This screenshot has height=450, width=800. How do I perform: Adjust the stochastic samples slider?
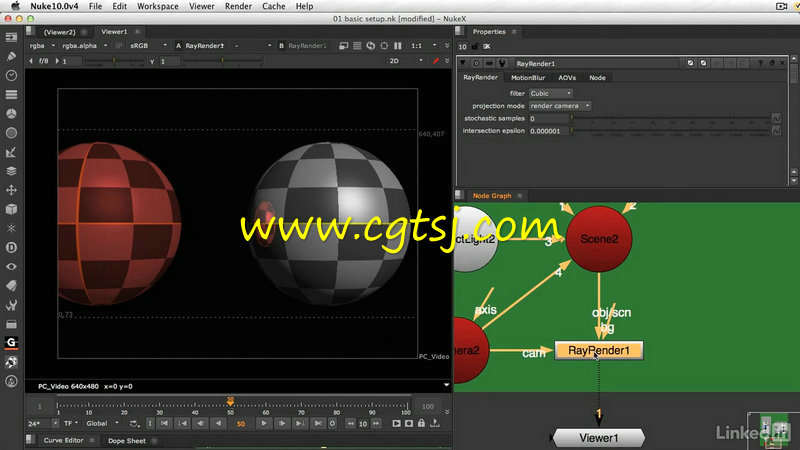[670, 118]
